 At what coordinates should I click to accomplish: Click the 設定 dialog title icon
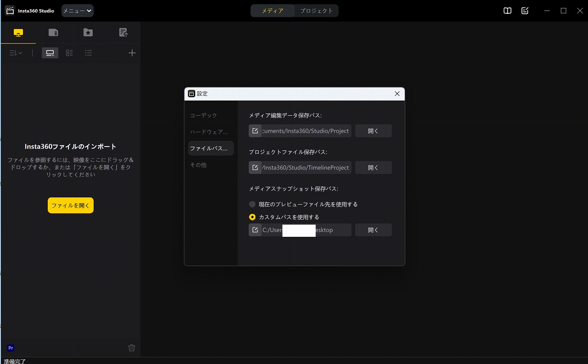click(x=192, y=94)
